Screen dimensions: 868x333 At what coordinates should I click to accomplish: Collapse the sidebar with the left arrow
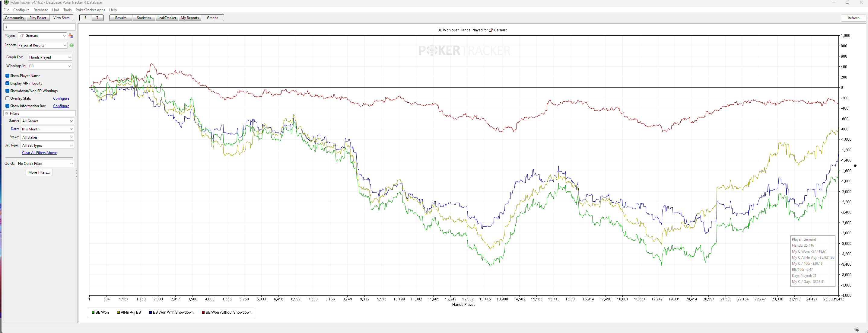(6, 27)
